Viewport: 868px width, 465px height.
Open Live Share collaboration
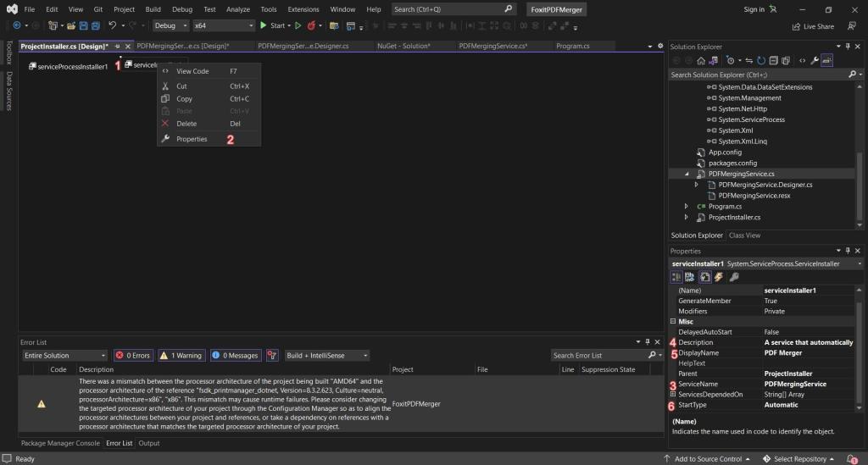tap(813, 26)
